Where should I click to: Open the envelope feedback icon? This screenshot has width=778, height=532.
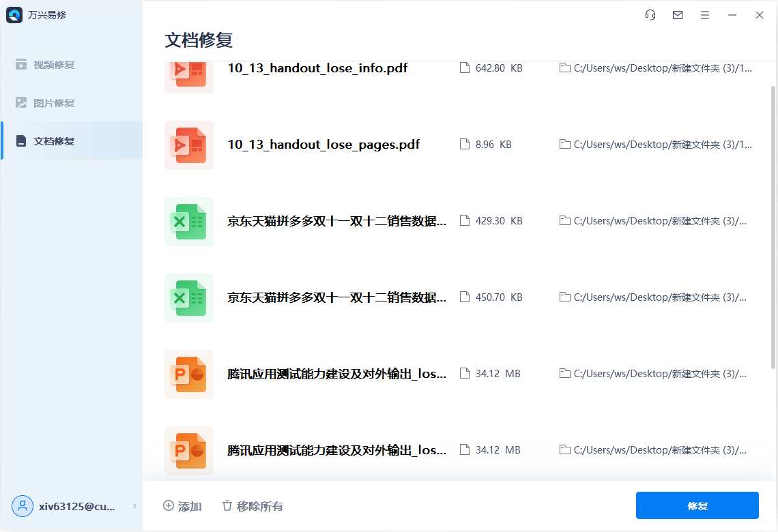click(x=677, y=14)
